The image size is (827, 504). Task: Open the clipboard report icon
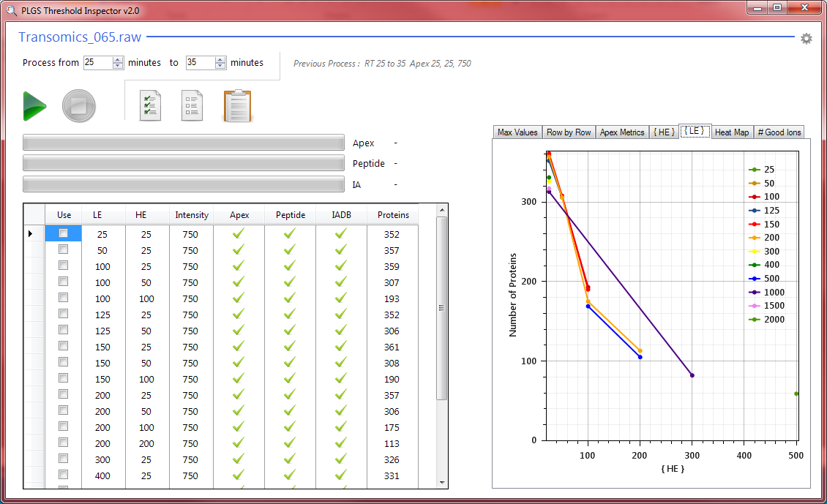(236, 105)
